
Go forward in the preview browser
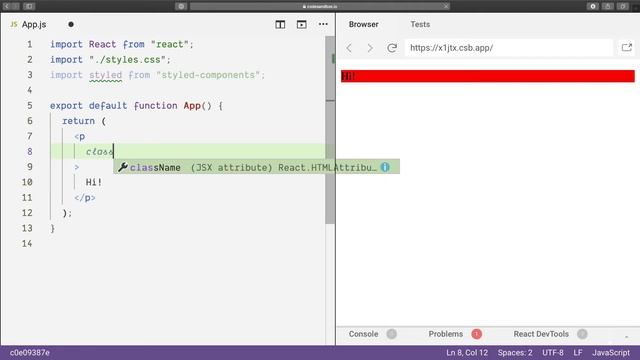pyautogui.click(x=370, y=48)
